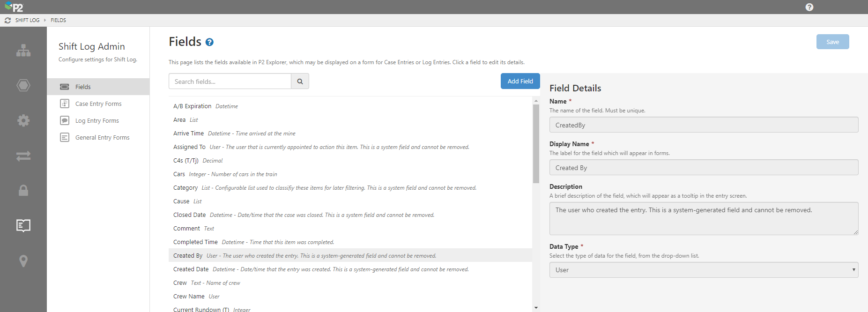Click the hierarchy icon in left sidebar
868x312 pixels.
(x=23, y=51)
